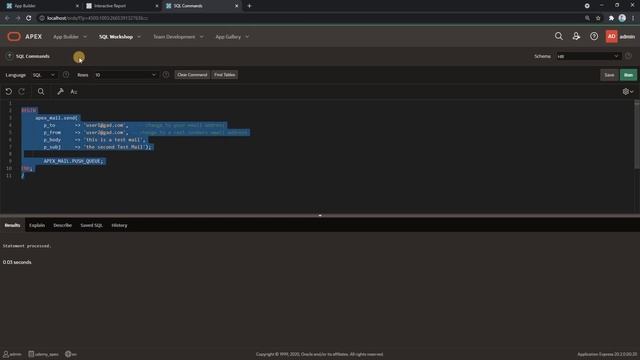Click the editor Undo icon

[9, 92]
